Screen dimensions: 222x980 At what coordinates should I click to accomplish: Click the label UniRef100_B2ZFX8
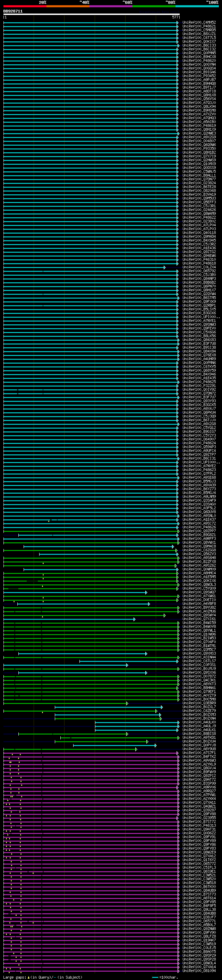[x=199, y=562]
